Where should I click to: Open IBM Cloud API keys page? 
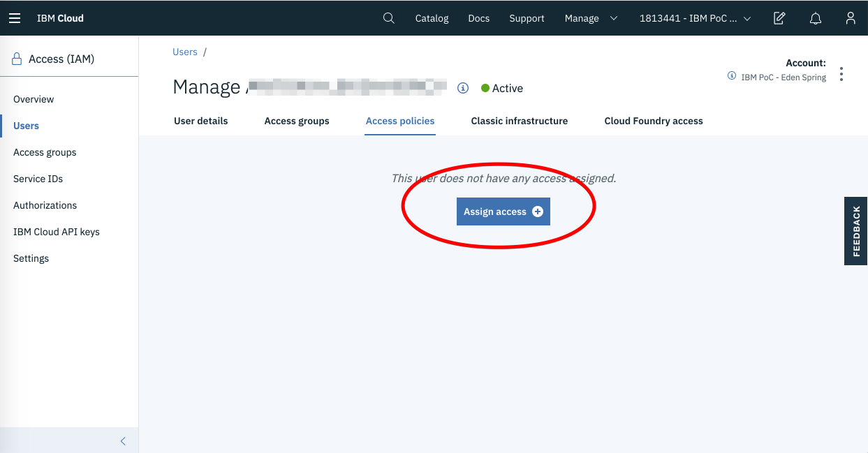coord(57,232)
